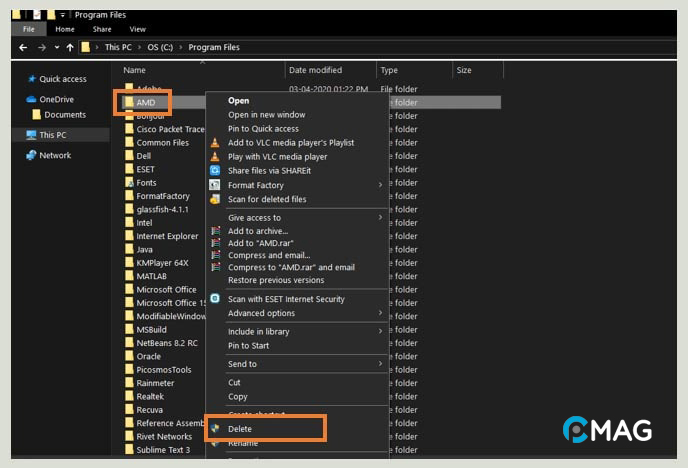Open the recent locations dropdown arrow
The image size is (688, 468).
57,47
